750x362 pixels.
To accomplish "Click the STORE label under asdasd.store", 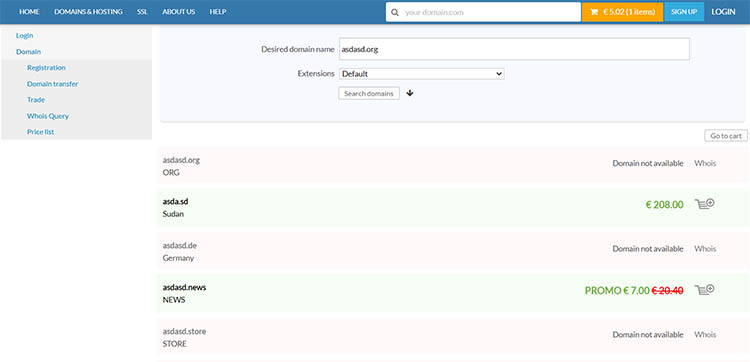I will pos(175,344).
